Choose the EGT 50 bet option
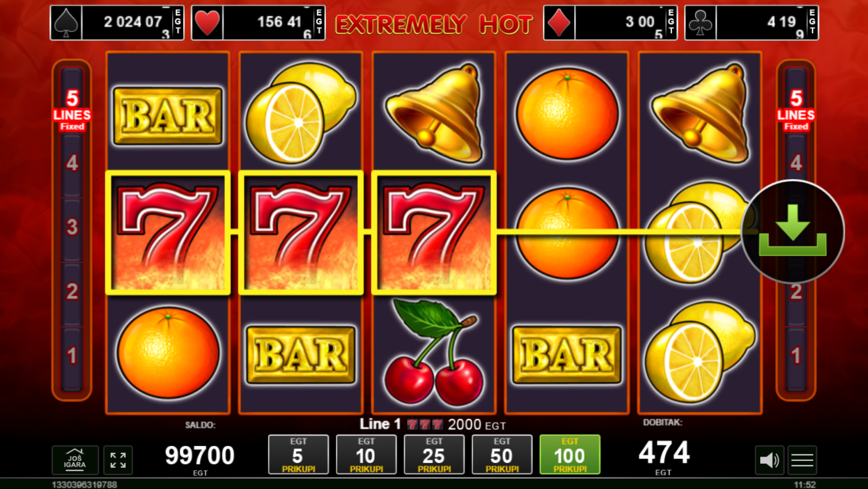Viewport: 868px width, 489px height. (x=502, y=454)
